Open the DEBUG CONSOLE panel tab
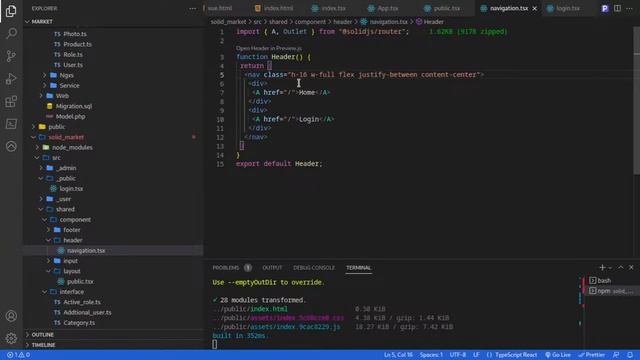The width and height of the screenshot is (640, 360). tap(314, 268)
